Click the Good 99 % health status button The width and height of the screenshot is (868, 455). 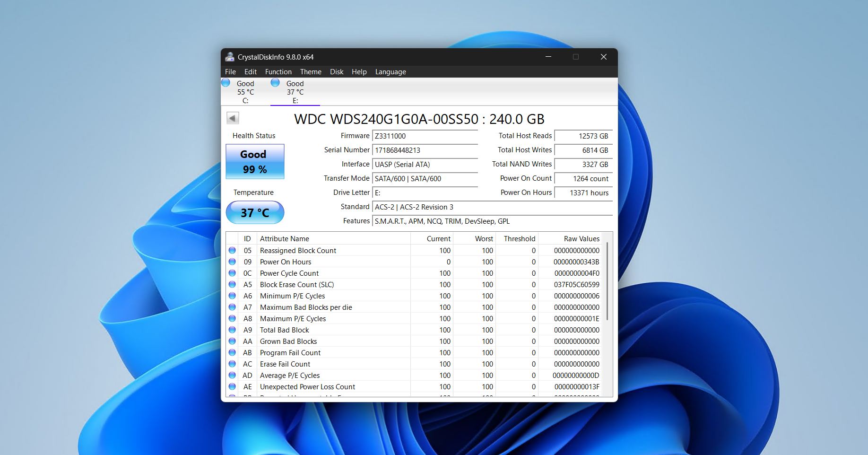click(255, 162)
